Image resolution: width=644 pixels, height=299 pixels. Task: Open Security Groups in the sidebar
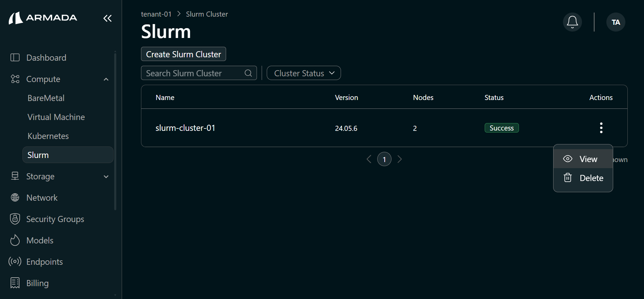pyautogui.click(x=55, y=219)
